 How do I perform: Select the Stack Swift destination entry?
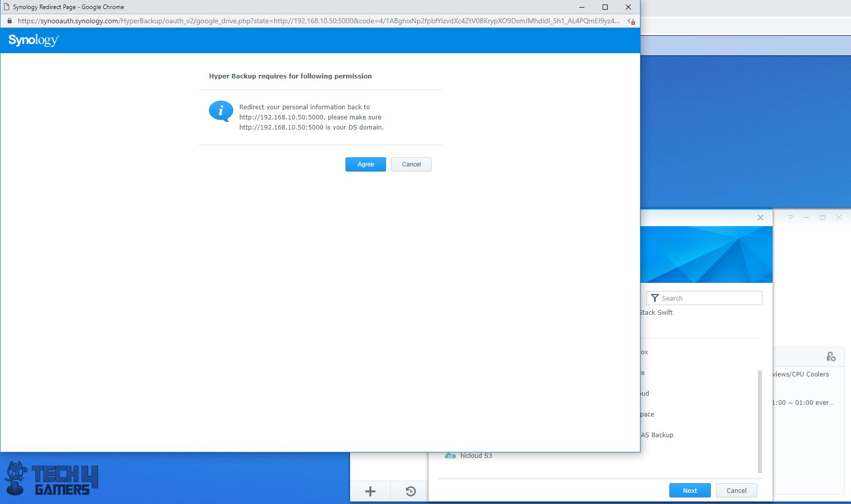click(656, 312)
